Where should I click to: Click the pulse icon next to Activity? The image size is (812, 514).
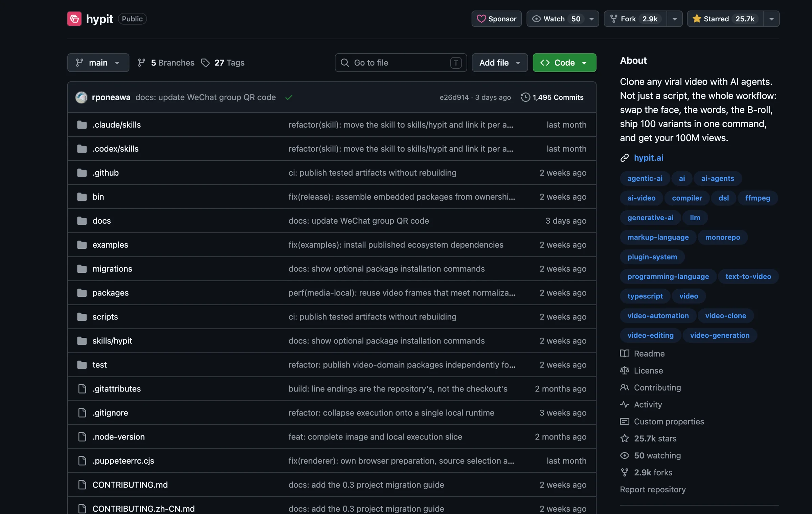coord(624,405)
